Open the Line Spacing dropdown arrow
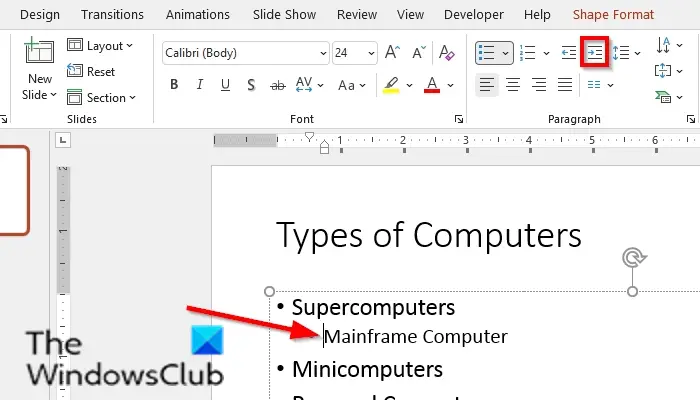Viewport: 700px width, 400px height. (x=638, y=53)
